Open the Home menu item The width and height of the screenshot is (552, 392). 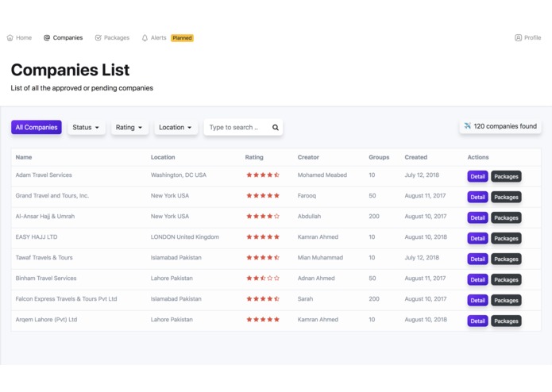pyautogui.click(x=19, y=37)
